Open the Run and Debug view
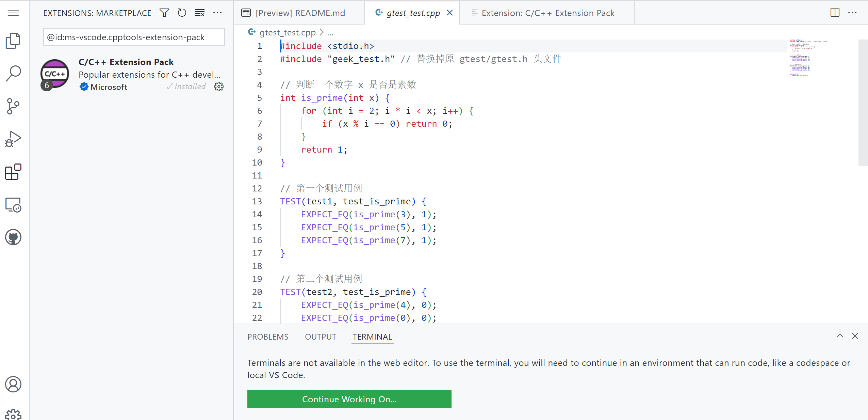Screen dimensions: 868x420 click(13, 139)
